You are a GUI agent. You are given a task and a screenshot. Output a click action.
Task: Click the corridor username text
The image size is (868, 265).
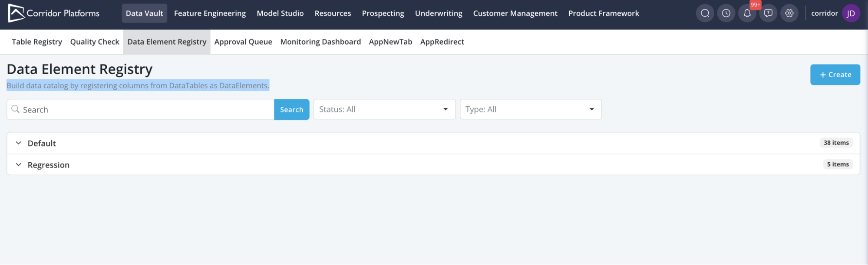tap(824, 13)
